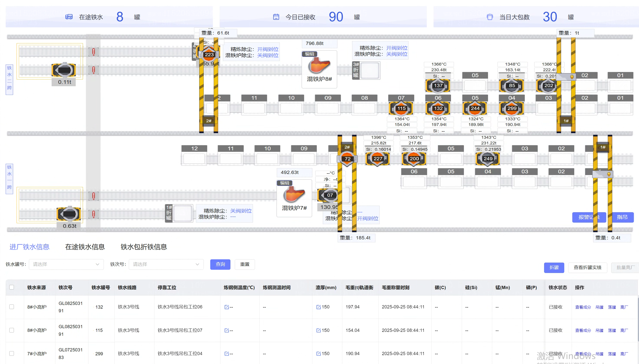
Task: Edit steel-side temperature for ladle 115 row
Action: (x=227, y=330)
